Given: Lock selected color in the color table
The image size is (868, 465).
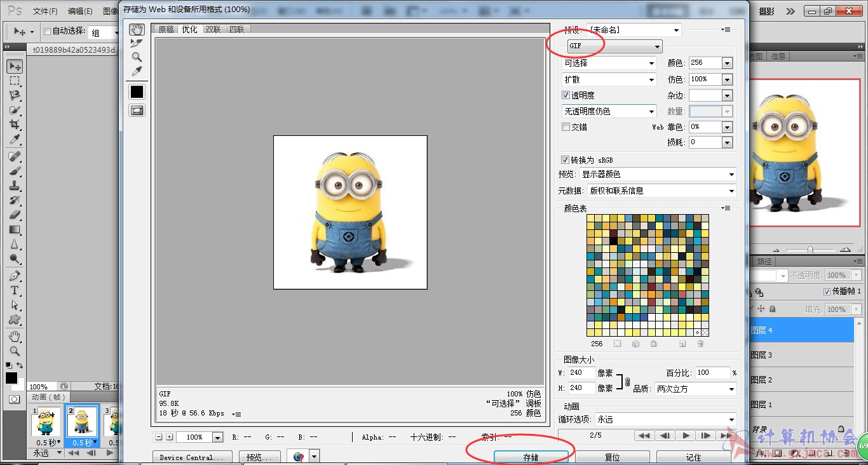Looking at the screenshot, I should (653, 344).
